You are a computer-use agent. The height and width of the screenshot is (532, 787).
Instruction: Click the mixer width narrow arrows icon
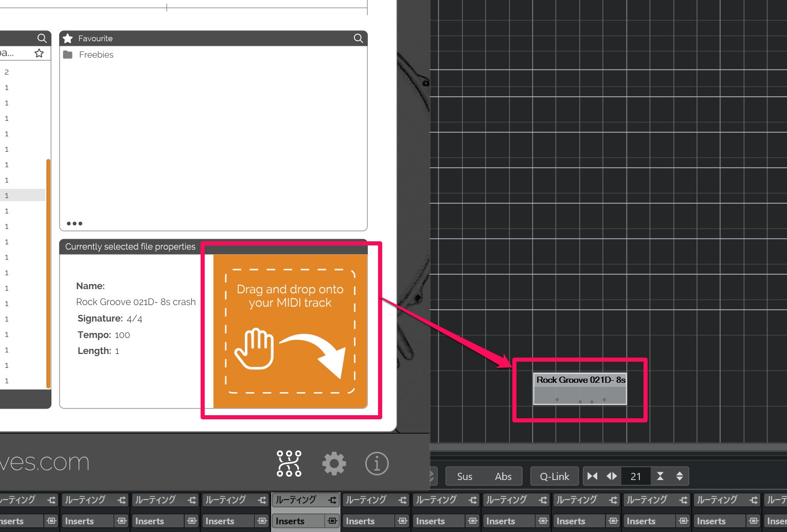[x=593, y=476]
